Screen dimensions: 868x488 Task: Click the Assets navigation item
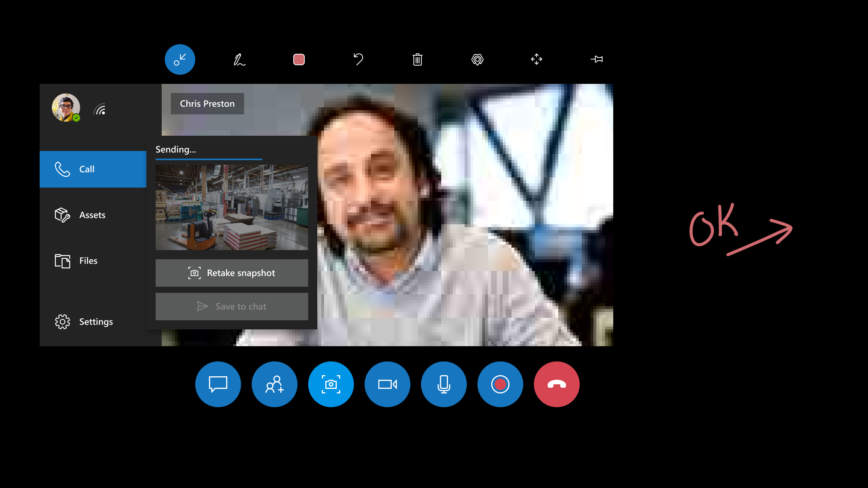click(x=92, y=215)
